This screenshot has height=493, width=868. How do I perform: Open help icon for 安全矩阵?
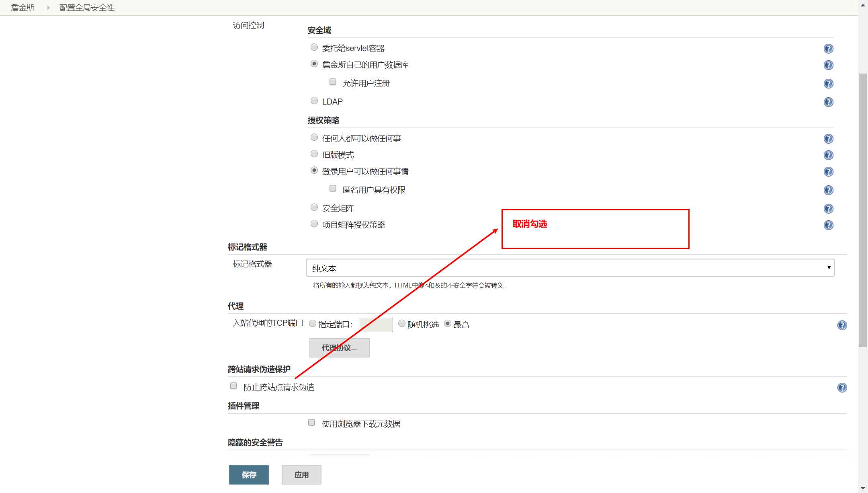coord(828,209)
